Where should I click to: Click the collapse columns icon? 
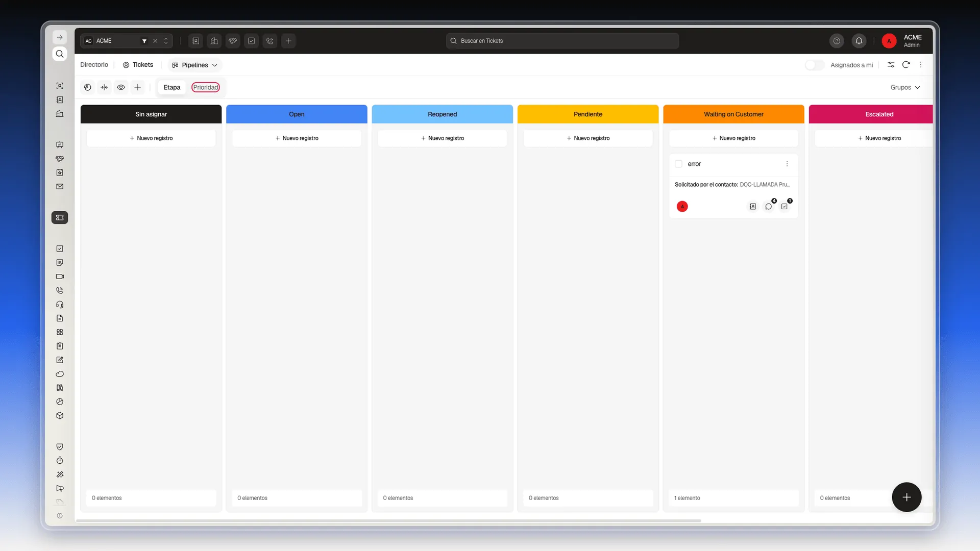tap(104, 87)
